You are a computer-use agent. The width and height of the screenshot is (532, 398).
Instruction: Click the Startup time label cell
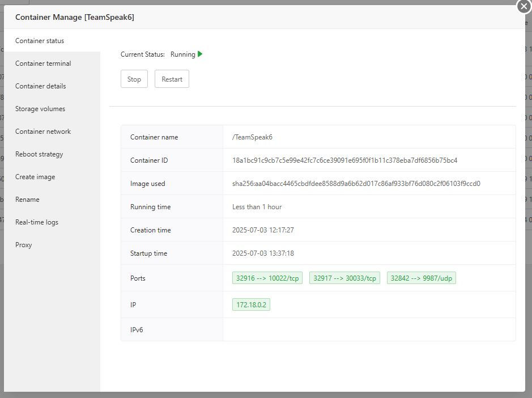pos(172,253)
